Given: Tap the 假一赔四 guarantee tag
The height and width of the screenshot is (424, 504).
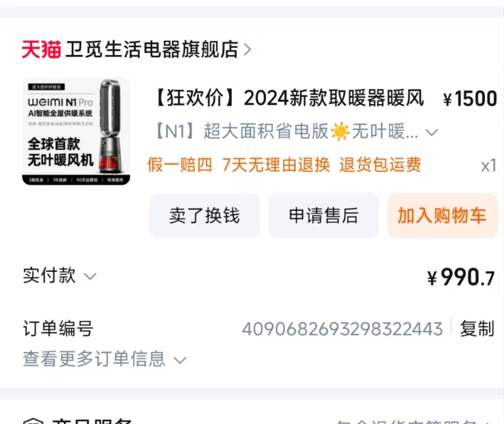Looking at the screenshot, I should click(180, 165).
